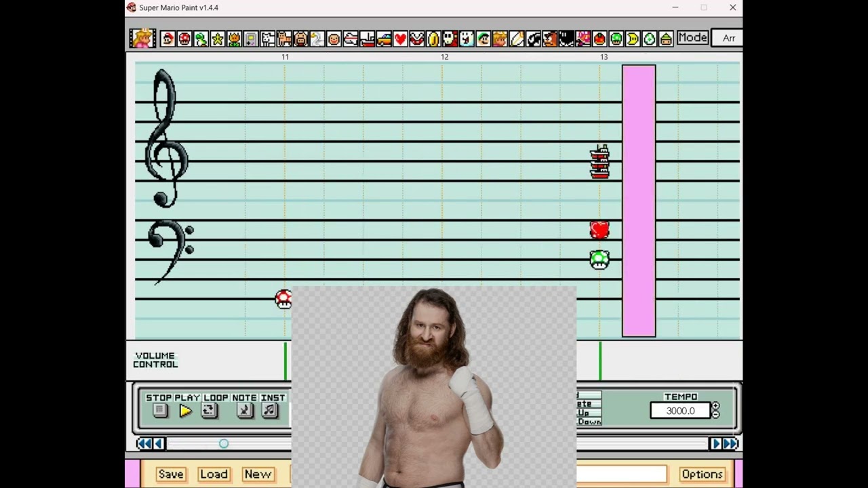The width and height of the screenshot is (868, 488).
Task: Select the red Fruit instrument
Action: (599, 39)
